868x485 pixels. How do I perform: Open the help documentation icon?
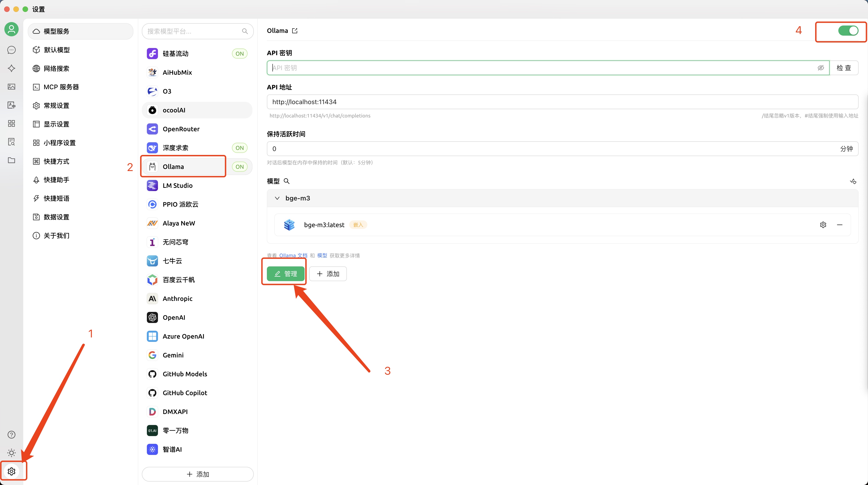(x=11, y=434)
